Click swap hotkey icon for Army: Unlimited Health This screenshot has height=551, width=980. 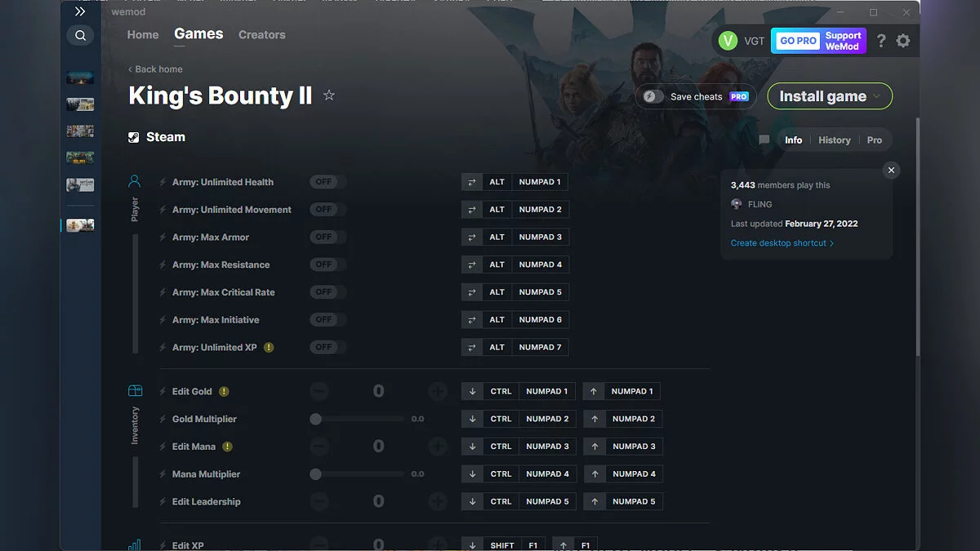pos(472,182)
